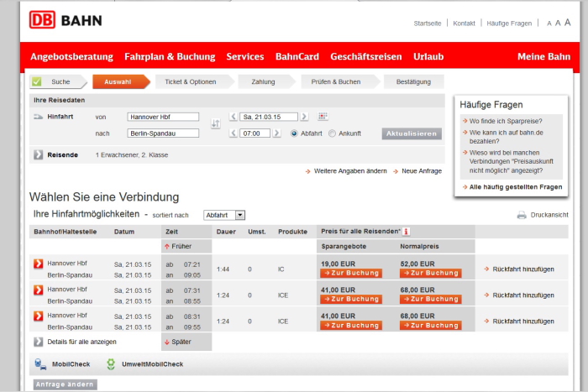Click the Druckansicht printer icon
The height and width of the screenshot is (392, 588).
(x=522, y=216)
